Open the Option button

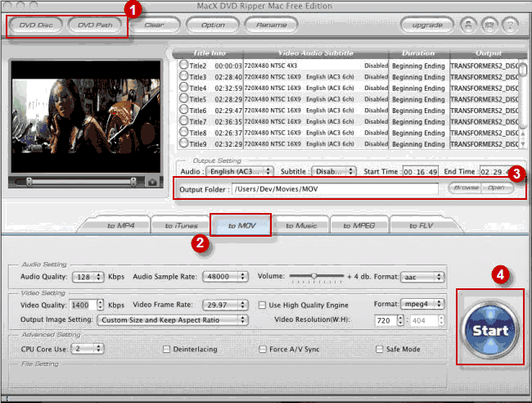tap(213, 25)
